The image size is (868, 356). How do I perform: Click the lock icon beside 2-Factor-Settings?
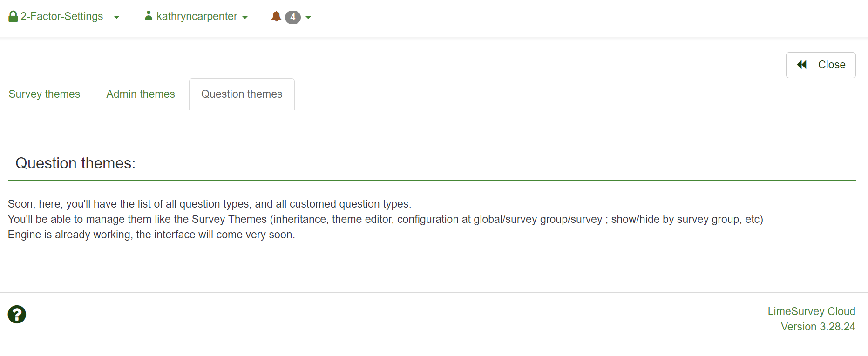pos(13,17)
